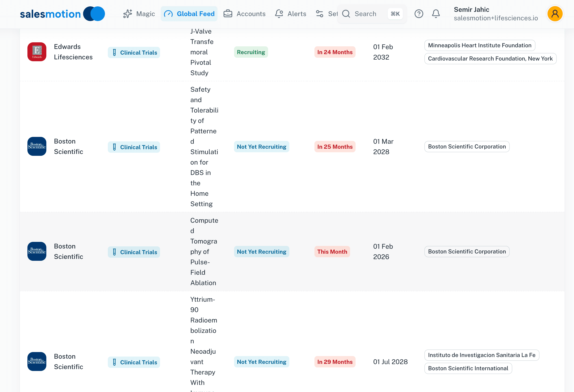Go to the Alerts tab
This screenshot has height=392, width=574.
tap(290, 14)
